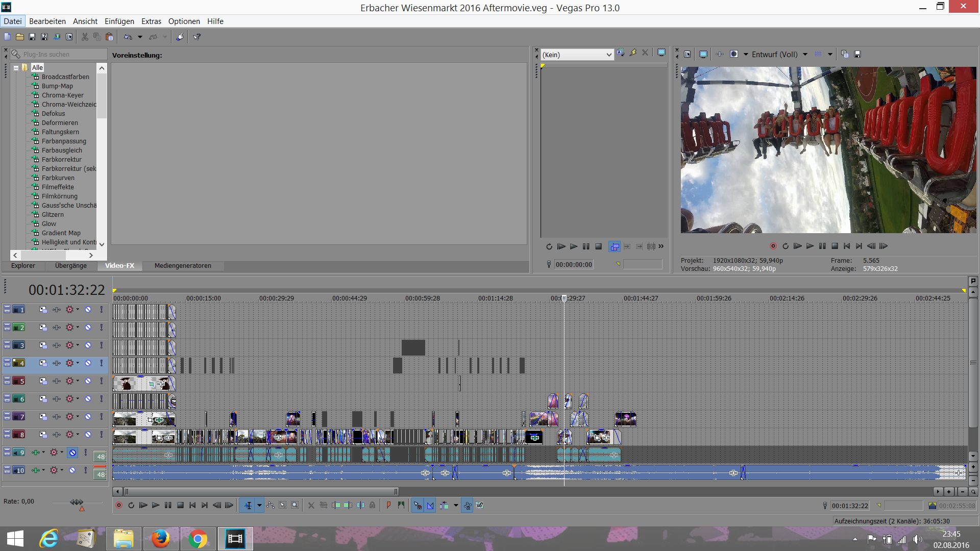The width and height of the screenshot is (980, 551).
Task: Select the Glow plug-in
Action: (x=49, y=224)
